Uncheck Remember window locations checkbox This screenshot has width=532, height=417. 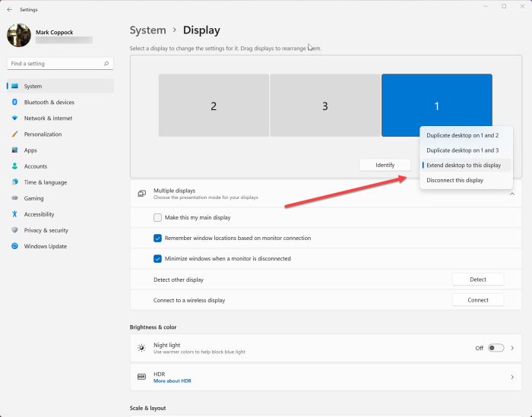click(x=157, y=238)
